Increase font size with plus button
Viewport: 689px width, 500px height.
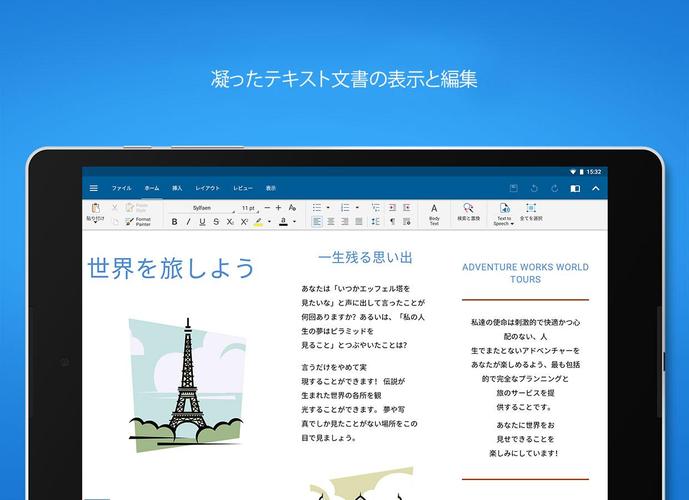click(279, 207)
